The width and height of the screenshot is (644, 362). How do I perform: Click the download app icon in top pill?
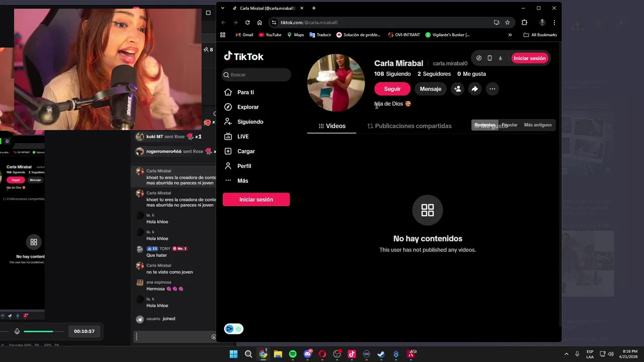click(501, 58)
